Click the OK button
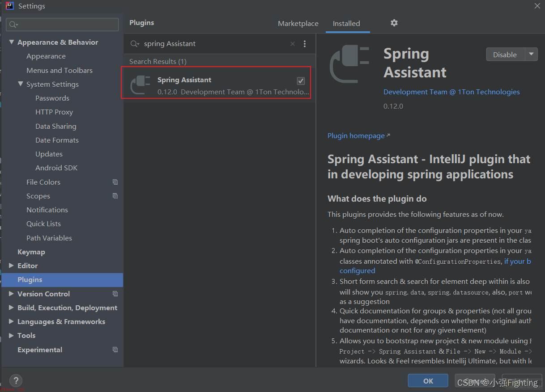This screenshot has width=545, height=392. pos(428,381)
